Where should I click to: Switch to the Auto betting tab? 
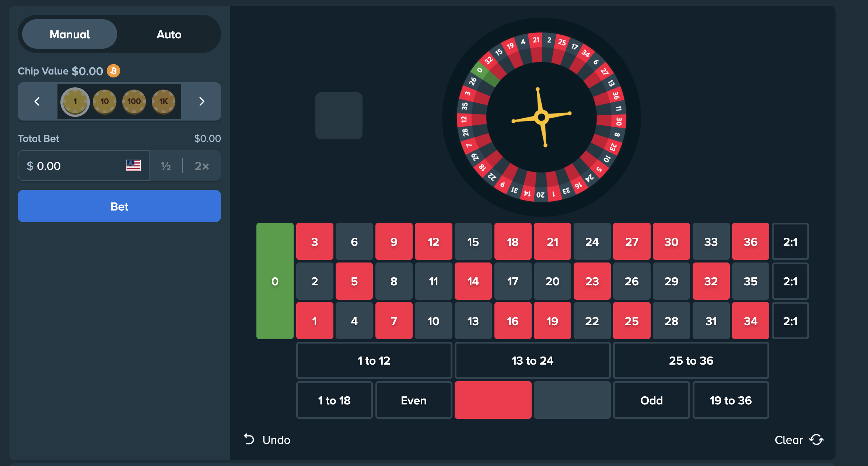point(169,34)
